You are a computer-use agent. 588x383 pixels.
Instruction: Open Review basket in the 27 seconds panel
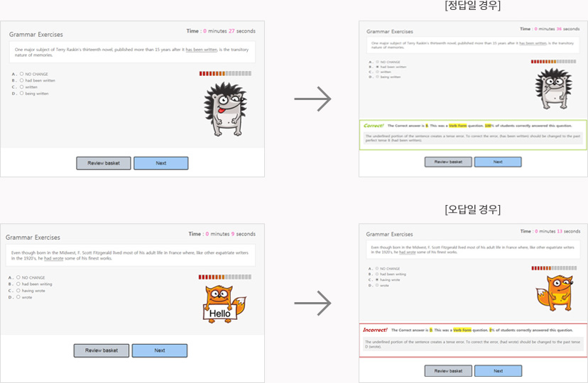[104, 163]
